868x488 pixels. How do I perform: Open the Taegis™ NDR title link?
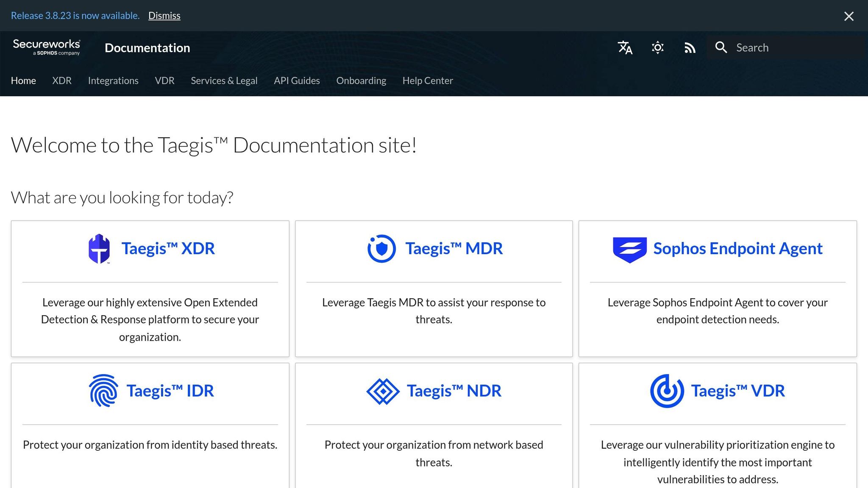(x=454, y=391)
